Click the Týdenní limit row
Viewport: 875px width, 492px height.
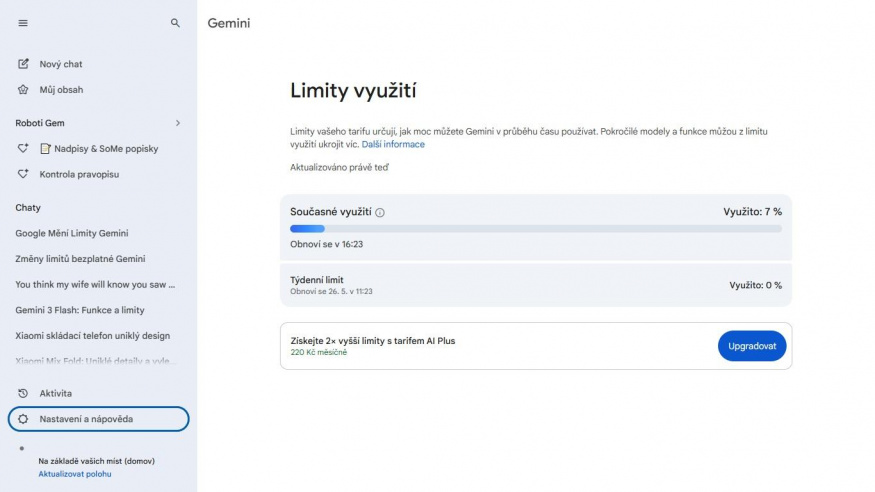pos(536,285)
